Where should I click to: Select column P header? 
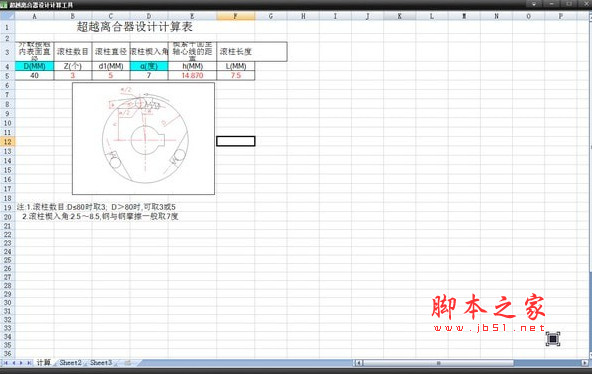tap(561, 16)
